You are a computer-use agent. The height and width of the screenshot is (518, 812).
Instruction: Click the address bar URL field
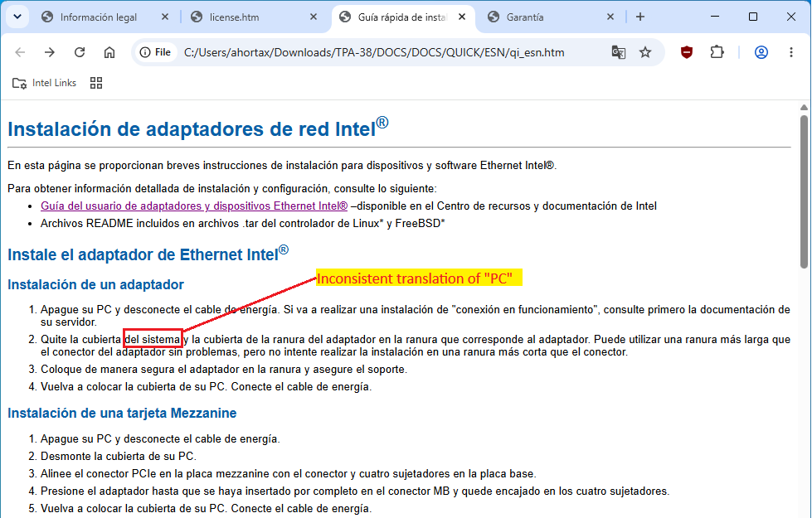pyautogui.click(x=374, y=52)
